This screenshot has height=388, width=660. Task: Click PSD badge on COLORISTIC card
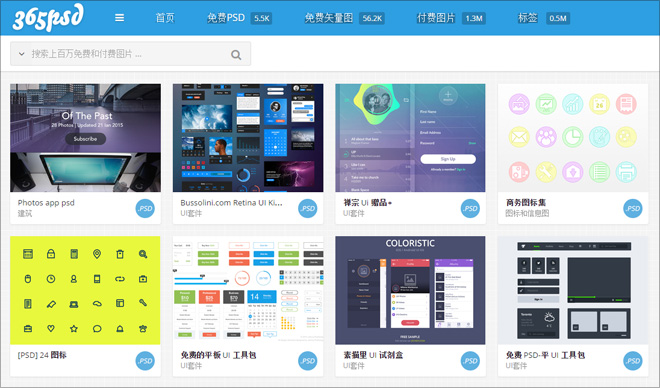coord(470,361)
